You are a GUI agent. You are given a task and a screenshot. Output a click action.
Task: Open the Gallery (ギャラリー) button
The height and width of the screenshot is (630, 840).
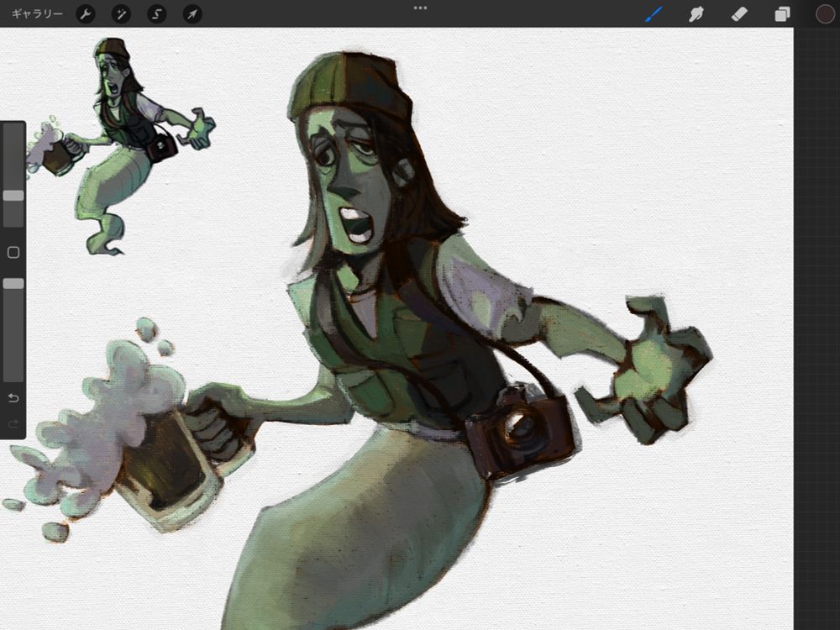(37, 14)
